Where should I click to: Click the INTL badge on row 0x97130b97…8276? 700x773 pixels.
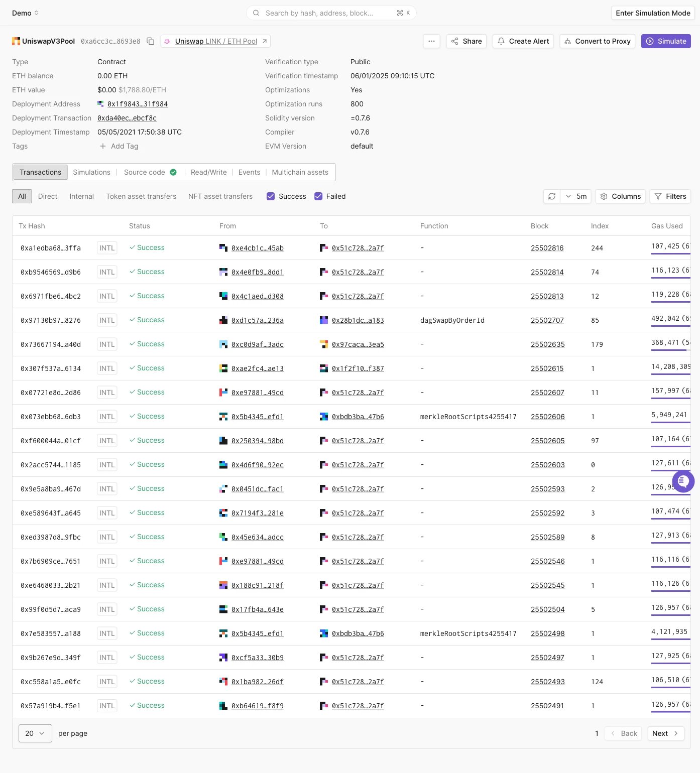107,320
